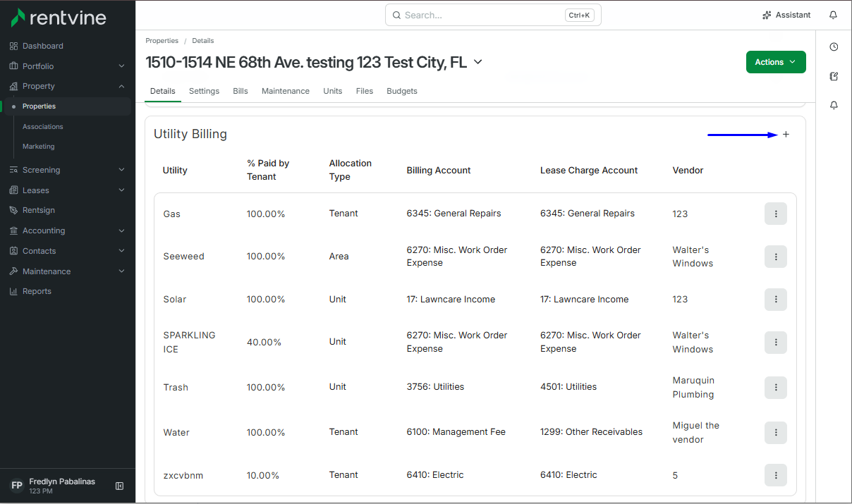Open Marketing in the sidebar submenu
Image resolution: width=852 pixels, height=504 pixels.
(38, 147)
